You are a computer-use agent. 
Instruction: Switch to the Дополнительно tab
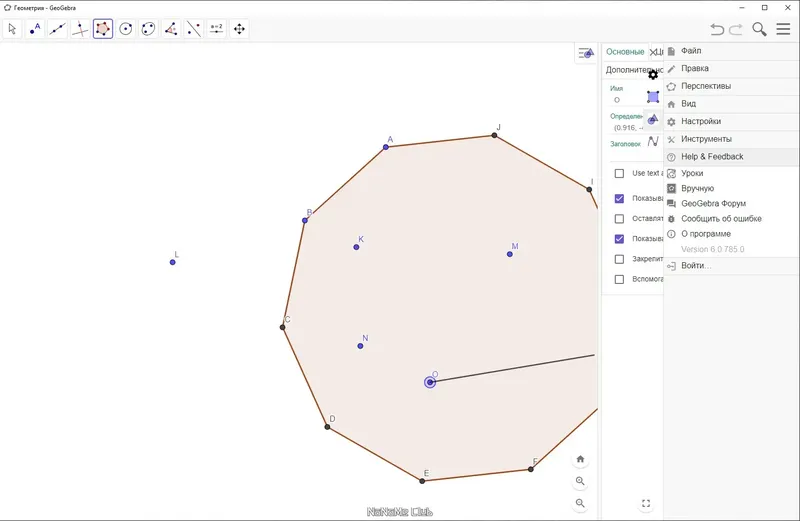coord(634,70)
